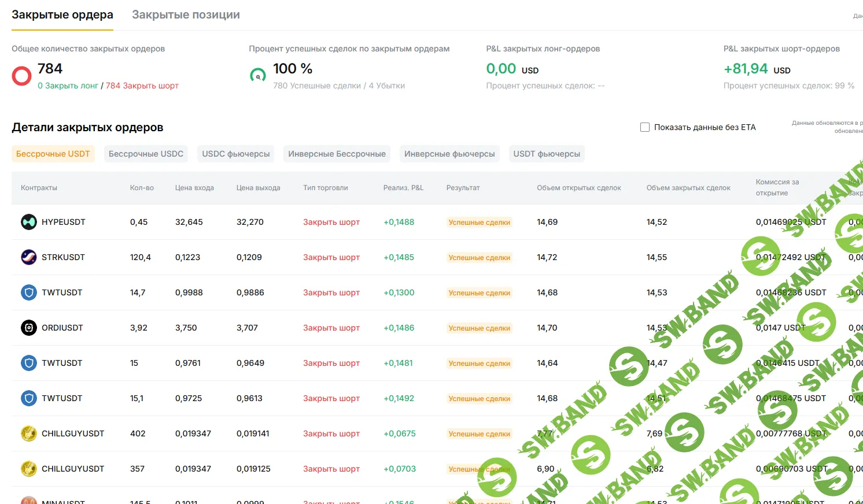Click the HYPEUSDT coin icon

(x=29, y=222)
